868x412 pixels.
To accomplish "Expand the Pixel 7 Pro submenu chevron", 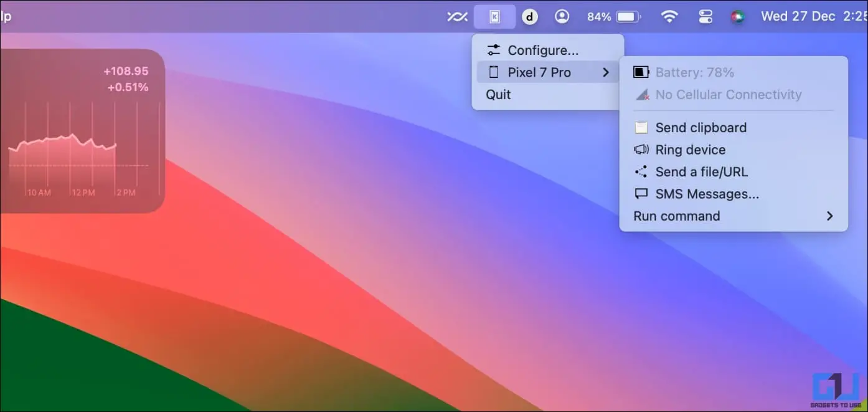I will pyautogui.click(x=605, y=72).
